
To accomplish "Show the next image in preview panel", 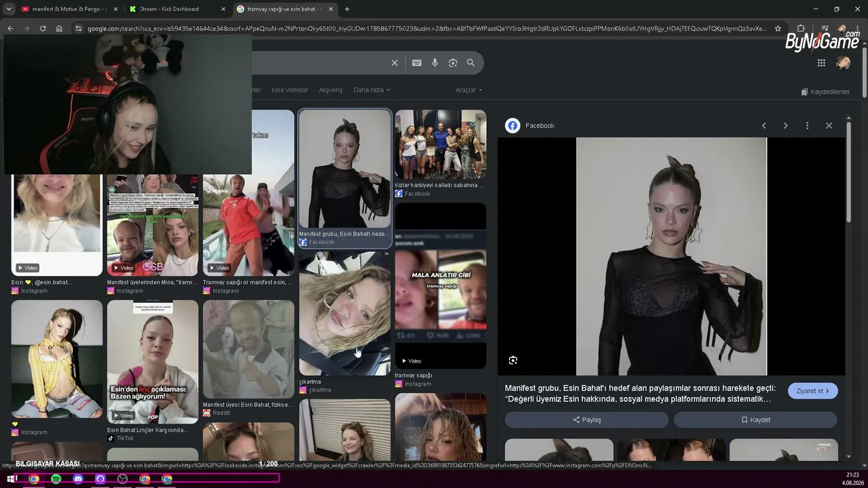I will pyautogui.click(x=785, y=125).
